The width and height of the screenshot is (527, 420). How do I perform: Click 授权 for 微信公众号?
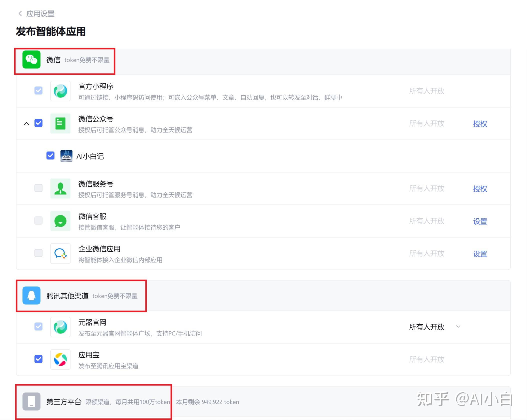click(480, 124)
